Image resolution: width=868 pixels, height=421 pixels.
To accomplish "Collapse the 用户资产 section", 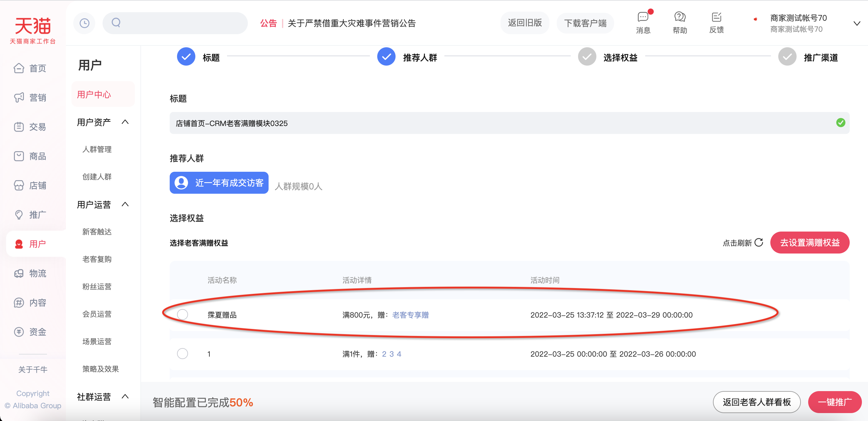I will [125, 122].
